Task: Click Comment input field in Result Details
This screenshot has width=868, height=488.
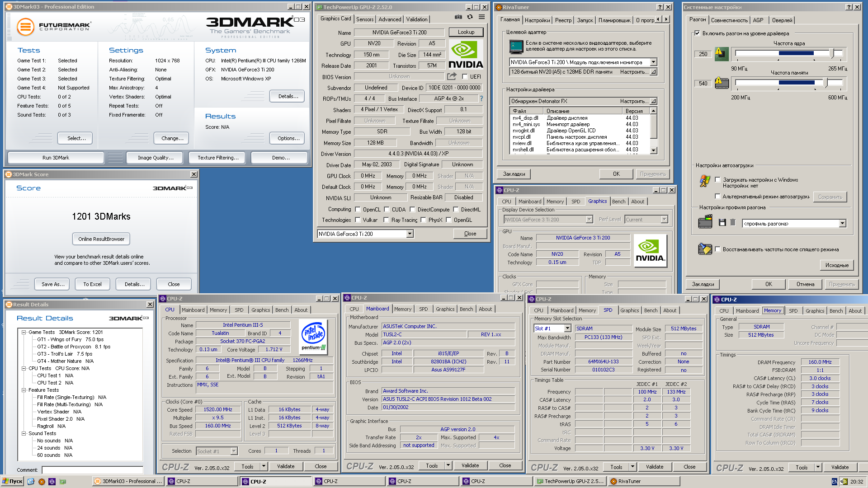Action: [x=93, y=470]
